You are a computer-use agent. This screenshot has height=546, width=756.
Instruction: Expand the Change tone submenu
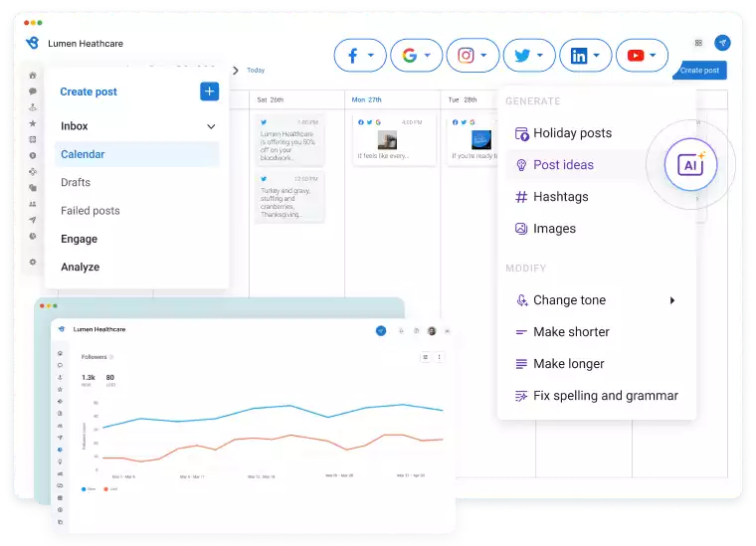[x=672, y=300]
